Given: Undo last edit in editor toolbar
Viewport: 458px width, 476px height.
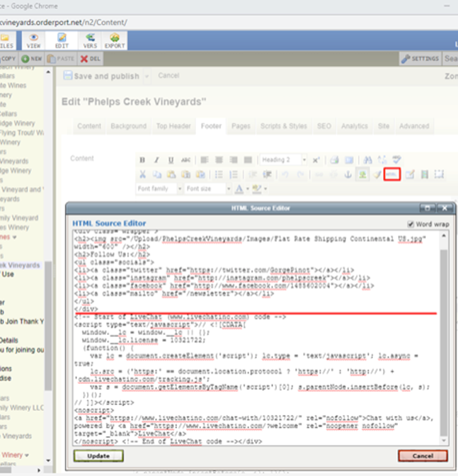Looking at the screenshot, I should (x=285, y=174).
